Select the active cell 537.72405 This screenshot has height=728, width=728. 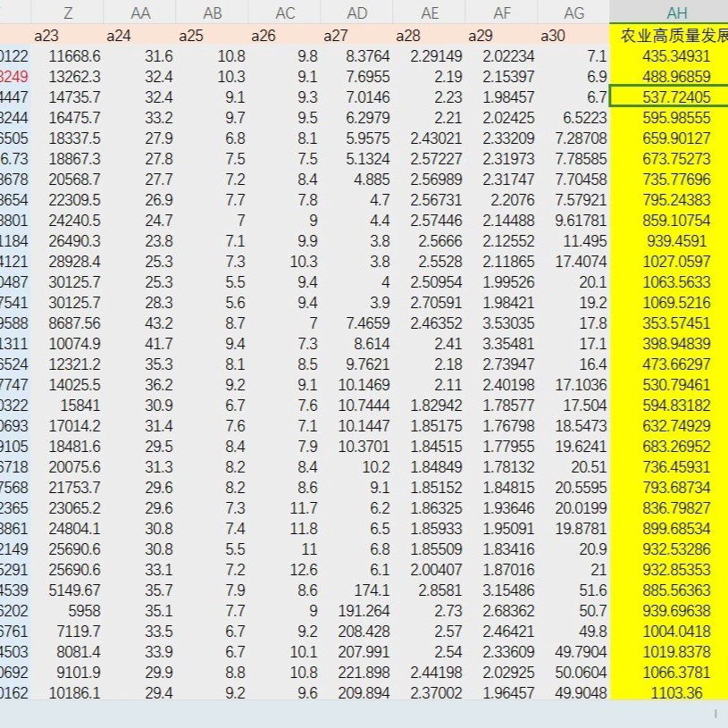[x=669, y=97]
